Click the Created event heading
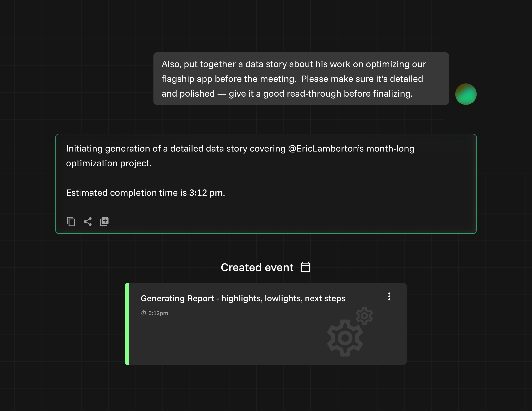The image size is (532, 411). [x=257, y=267]
